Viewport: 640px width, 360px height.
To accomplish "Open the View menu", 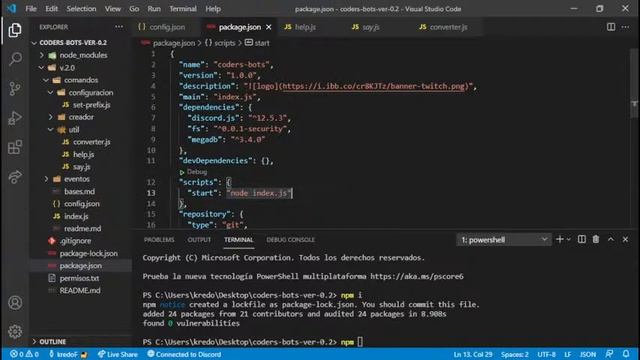I will (113, 9).
